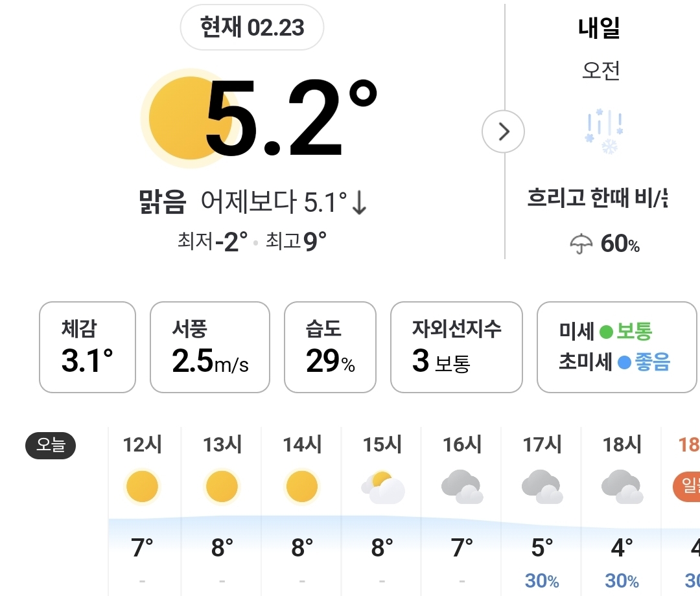Screen dimensions: 700x596
Task: Click the sunny icon under 13시
Action: (222, 487)
